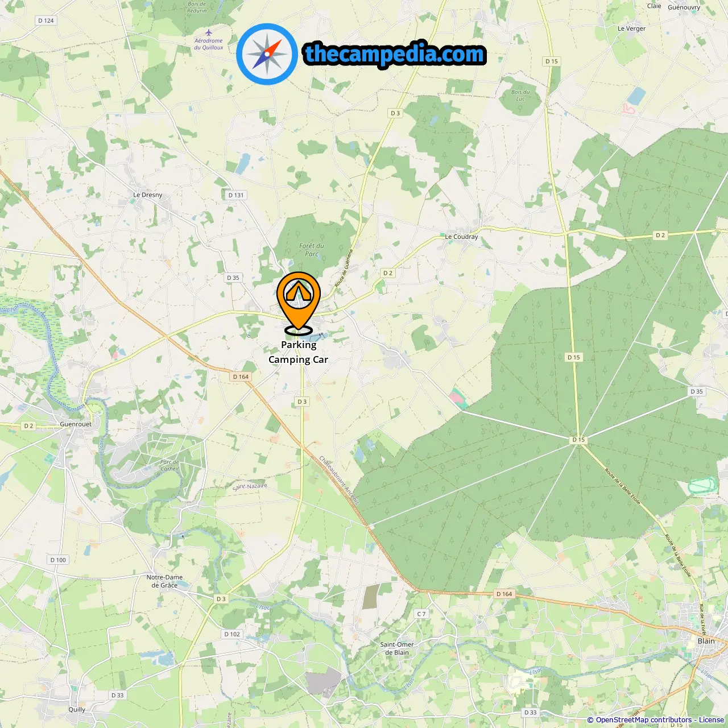The image size is (728, 728).
Task: Click the D 164 road shield near Blain
Action: pyautogui.click(x=504, y=594)
